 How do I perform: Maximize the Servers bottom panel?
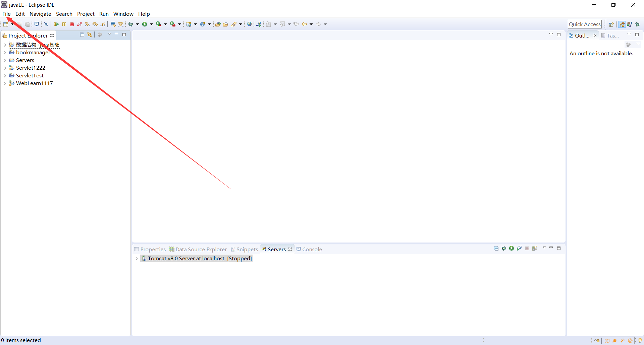[559, 248]
